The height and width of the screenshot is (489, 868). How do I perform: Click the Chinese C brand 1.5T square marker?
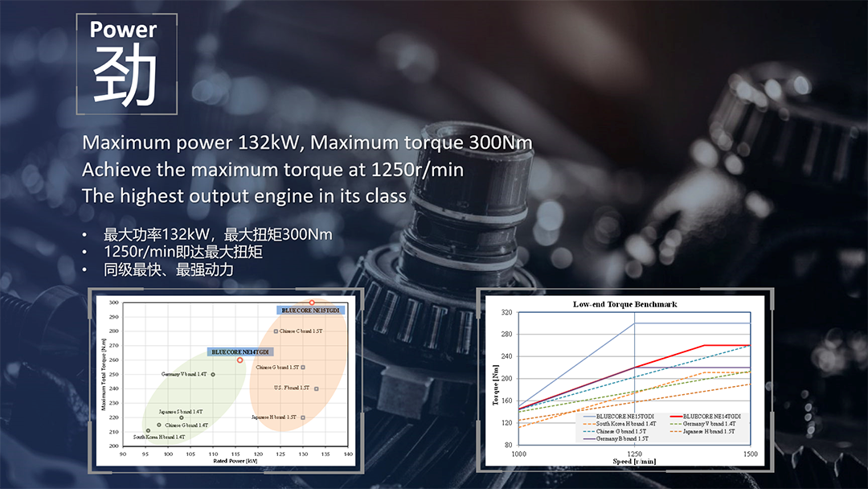pyautogui.click(x=276, y=331)
